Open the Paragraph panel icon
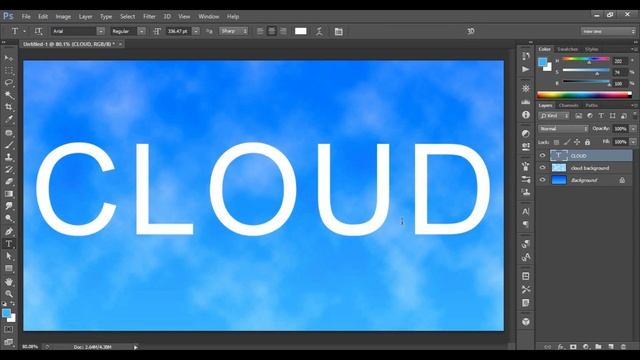The image size is (640, 360). [x=526, y=224]
